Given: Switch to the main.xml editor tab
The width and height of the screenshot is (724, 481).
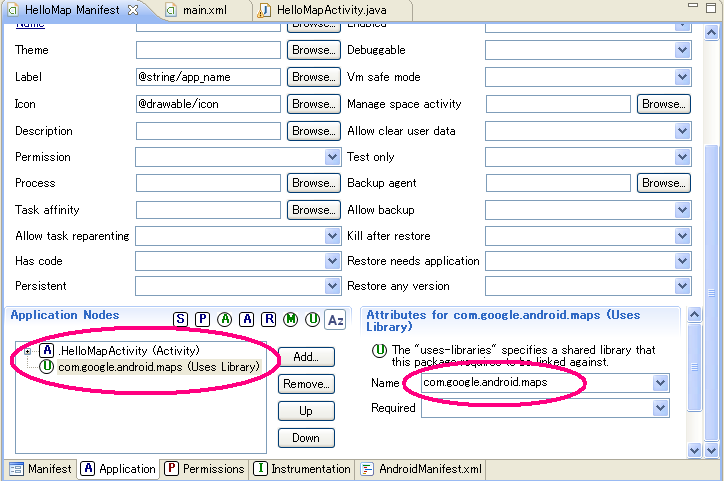Looking at the screenshot, I should coord(205,10).
